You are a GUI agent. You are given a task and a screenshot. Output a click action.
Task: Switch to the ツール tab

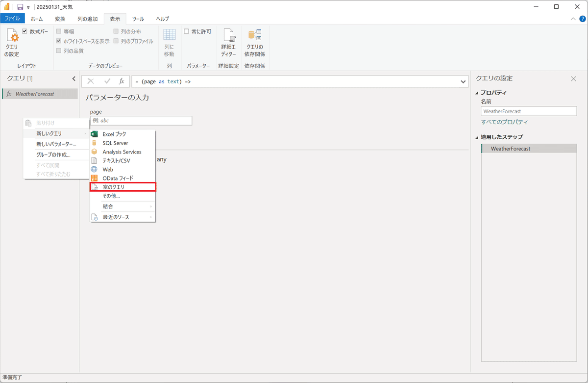click(x=138, y=19)
